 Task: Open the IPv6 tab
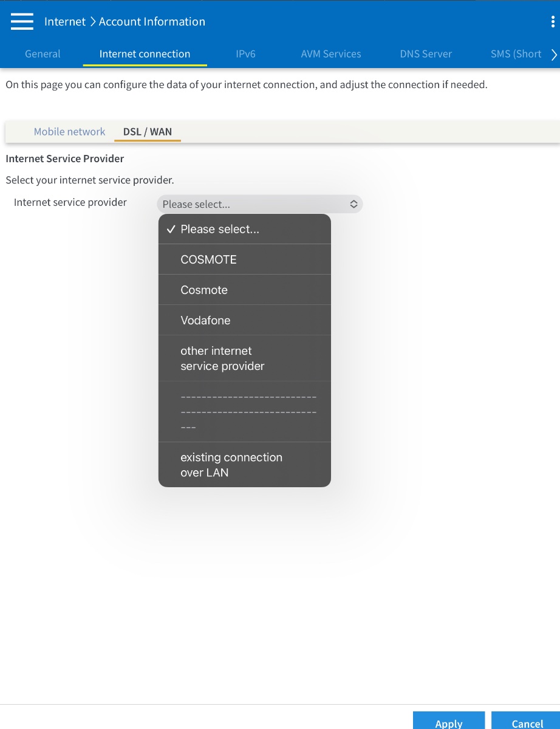coord(245,54)
